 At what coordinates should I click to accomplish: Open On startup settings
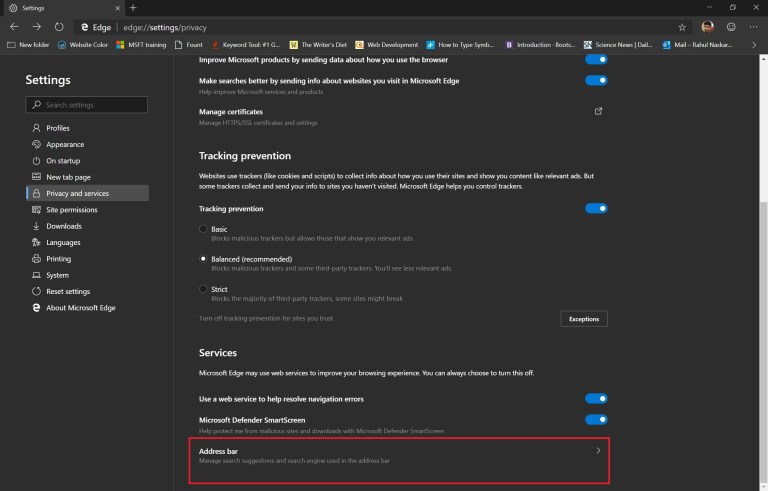(x=87, y=161)
